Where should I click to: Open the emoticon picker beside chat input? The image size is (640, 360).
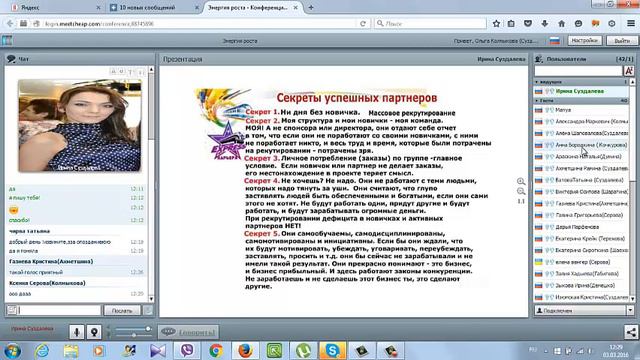(12, 310)
